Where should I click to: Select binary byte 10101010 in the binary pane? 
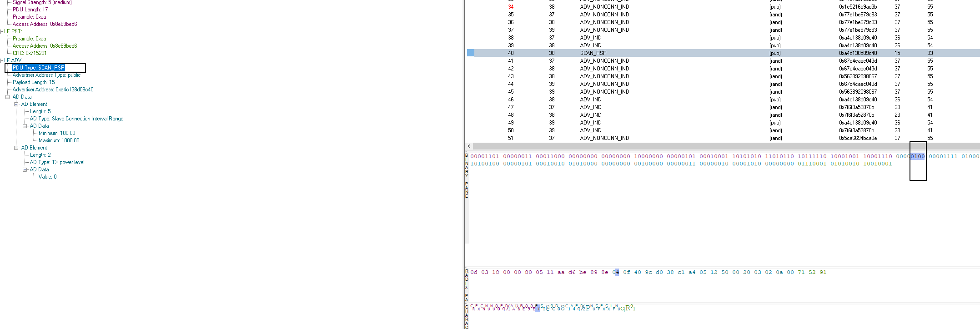click(x=747, y=156)
